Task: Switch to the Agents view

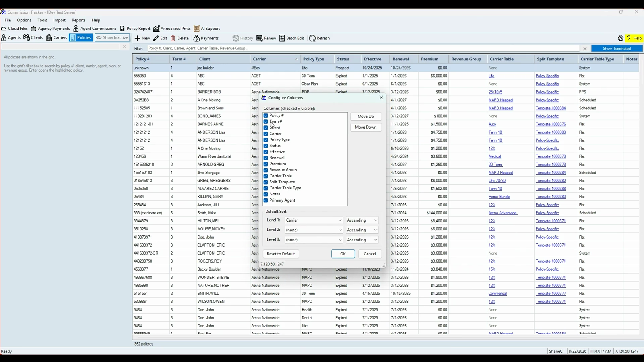Action: click(11, 38)
